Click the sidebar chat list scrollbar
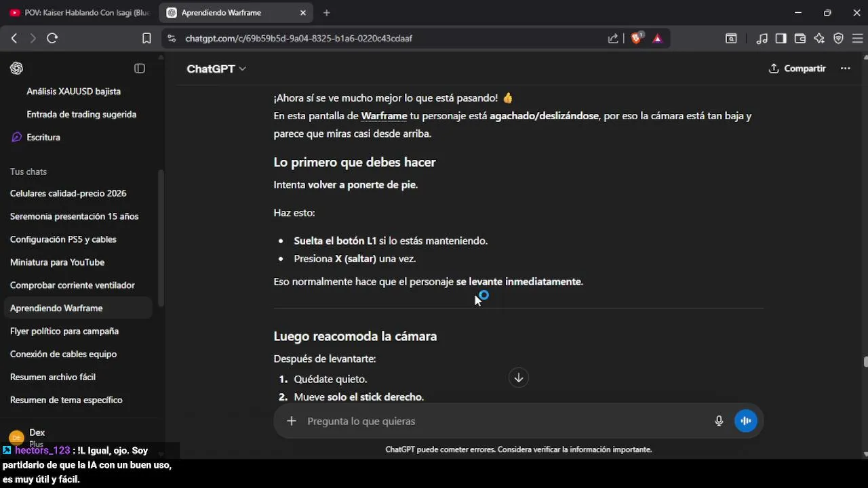Viewport: 868px width, 488px height. click(x=161, y=237)
